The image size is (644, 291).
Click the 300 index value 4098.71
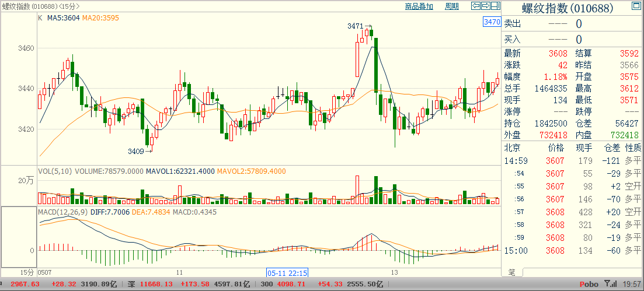click(x=290, y=284)
